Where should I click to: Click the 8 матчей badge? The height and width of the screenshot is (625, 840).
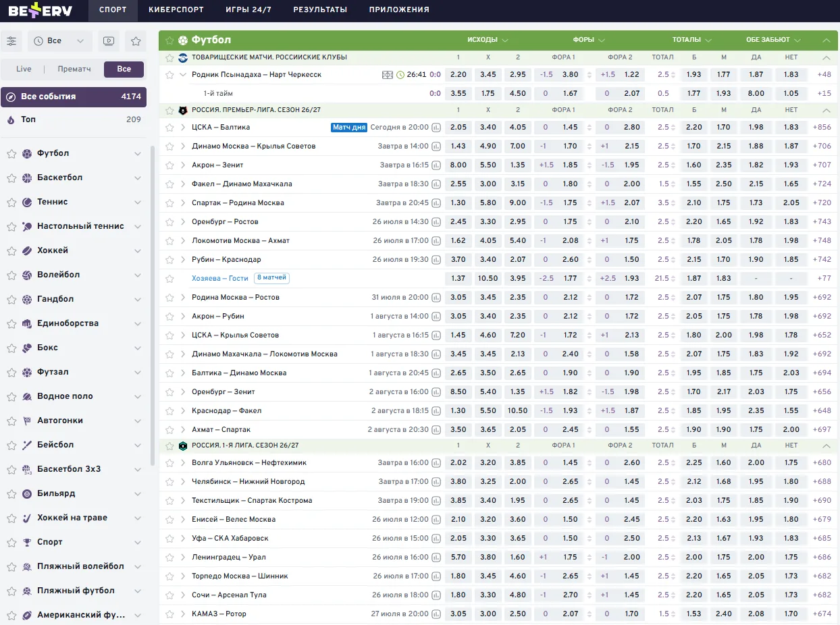(271, 278)
